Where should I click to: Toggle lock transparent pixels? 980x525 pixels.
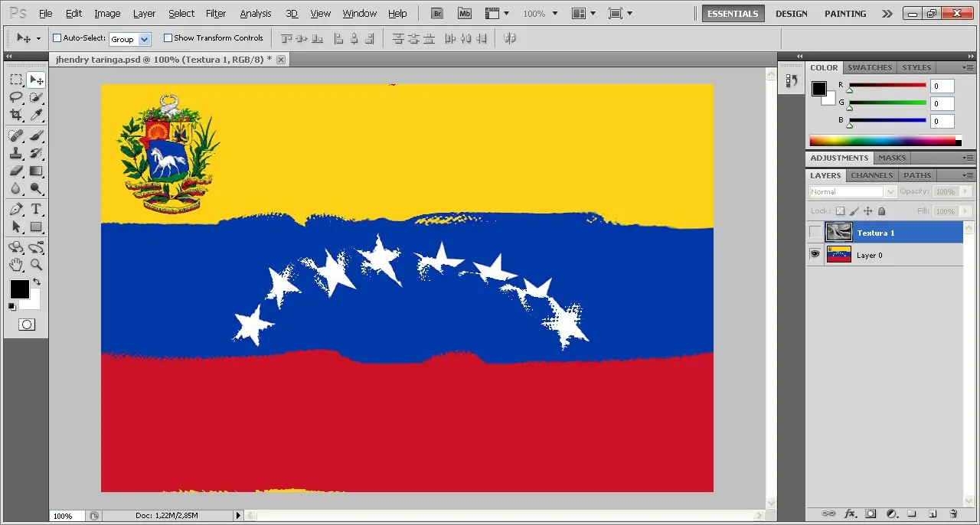[x=840, y=211]
